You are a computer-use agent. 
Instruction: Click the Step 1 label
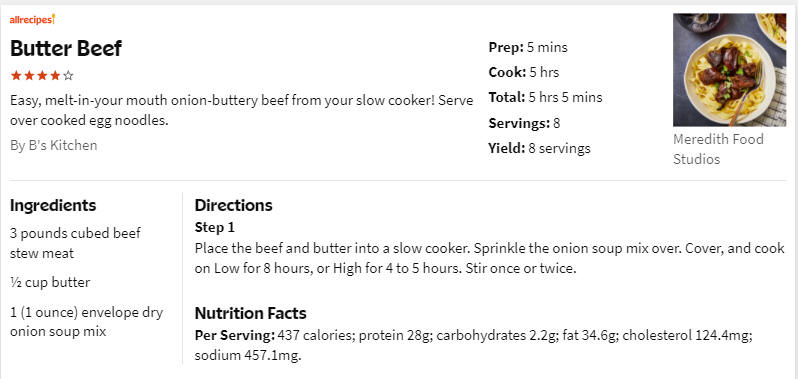click(215, 228)
